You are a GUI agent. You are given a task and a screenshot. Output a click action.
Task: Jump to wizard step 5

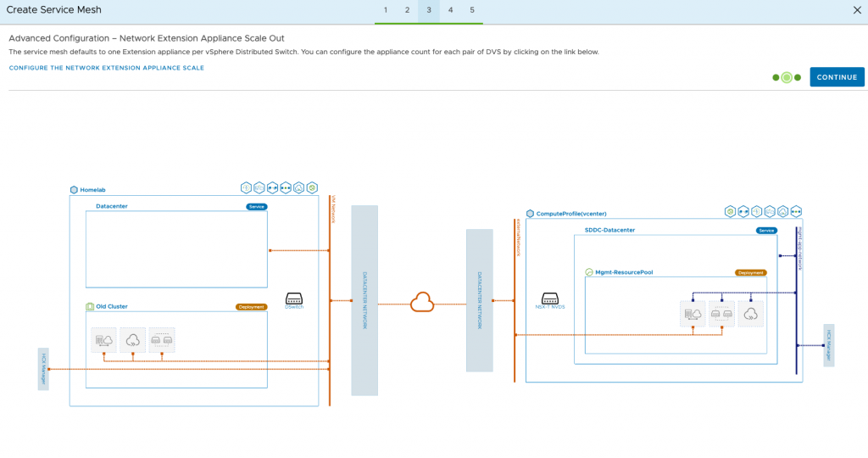(472, 10)
